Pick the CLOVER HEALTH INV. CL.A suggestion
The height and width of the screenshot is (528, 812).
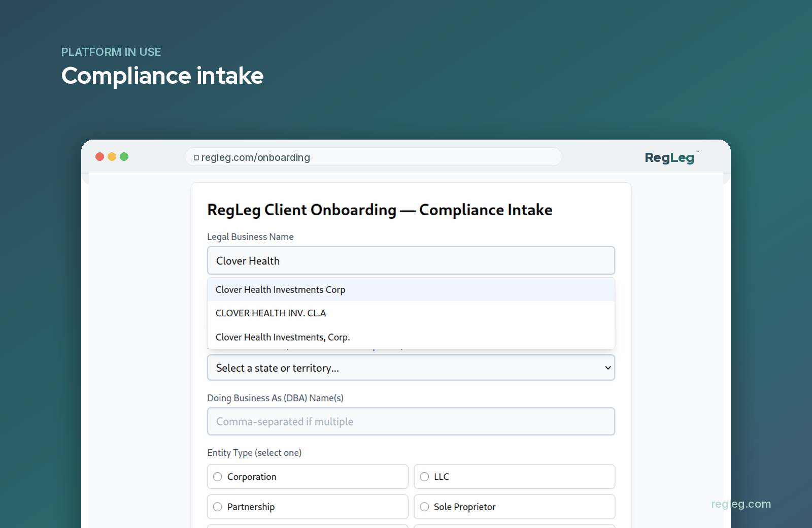coord(411,313)
